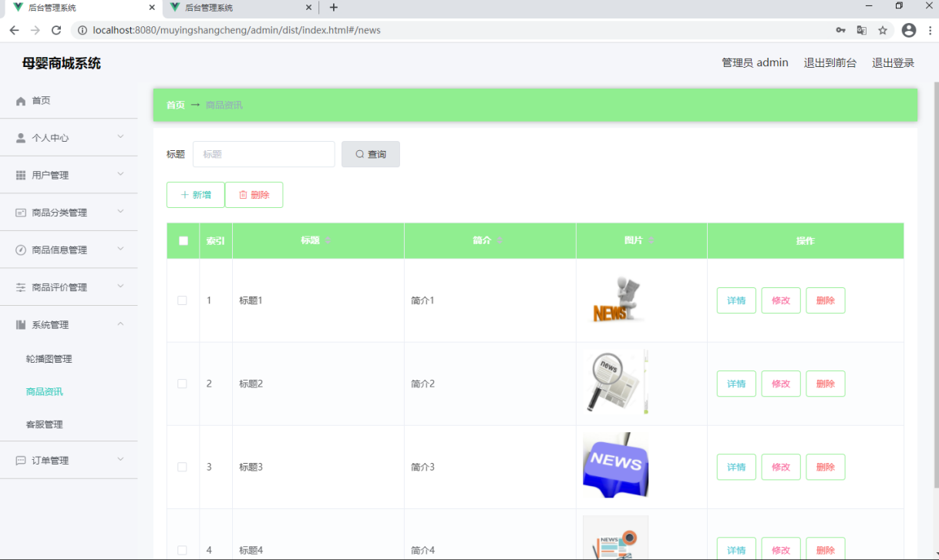Select 商品资讯 in the sidebar

pyautogui.click(x=45, y=391)
